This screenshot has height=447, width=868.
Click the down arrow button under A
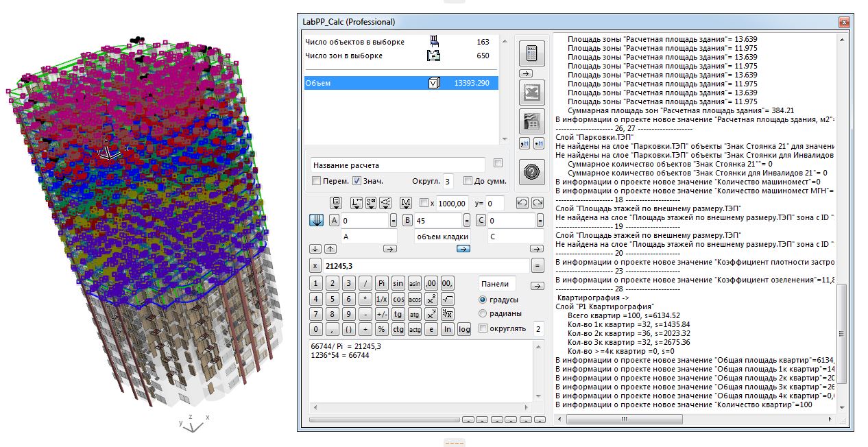tap(315, 248)
